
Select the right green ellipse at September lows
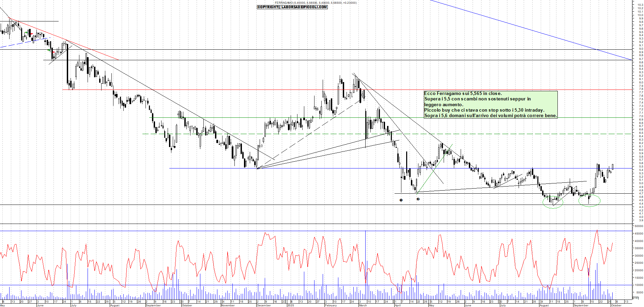[x=589, y=200]
